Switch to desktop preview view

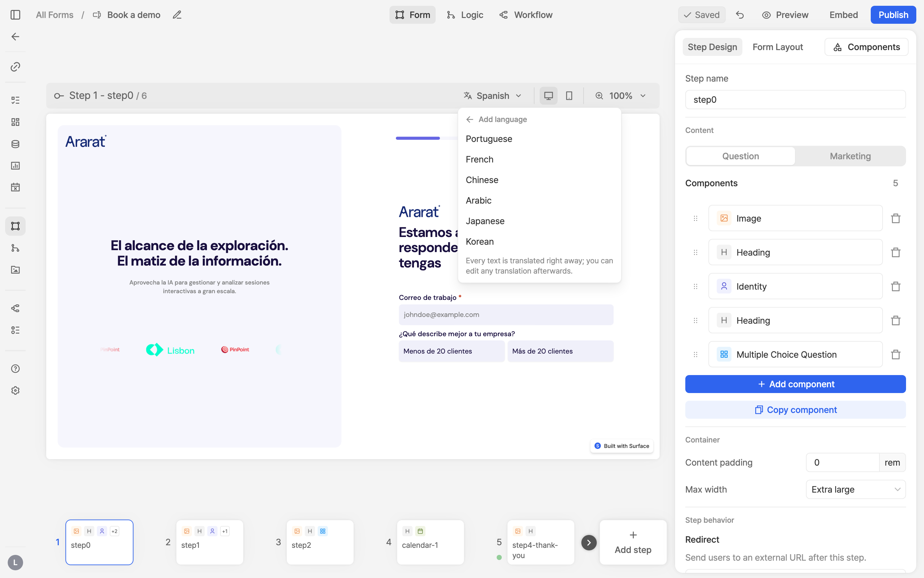548,96
